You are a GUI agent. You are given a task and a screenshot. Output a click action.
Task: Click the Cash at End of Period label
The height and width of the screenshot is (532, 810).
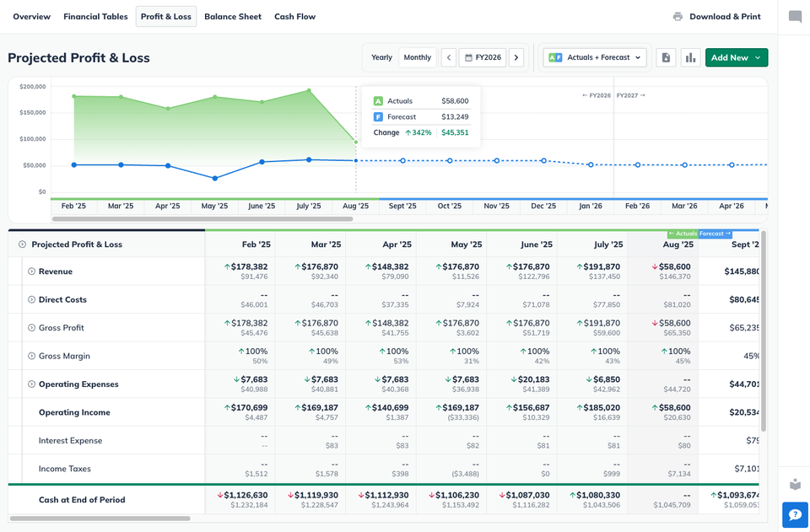click(x=82, y=499)
